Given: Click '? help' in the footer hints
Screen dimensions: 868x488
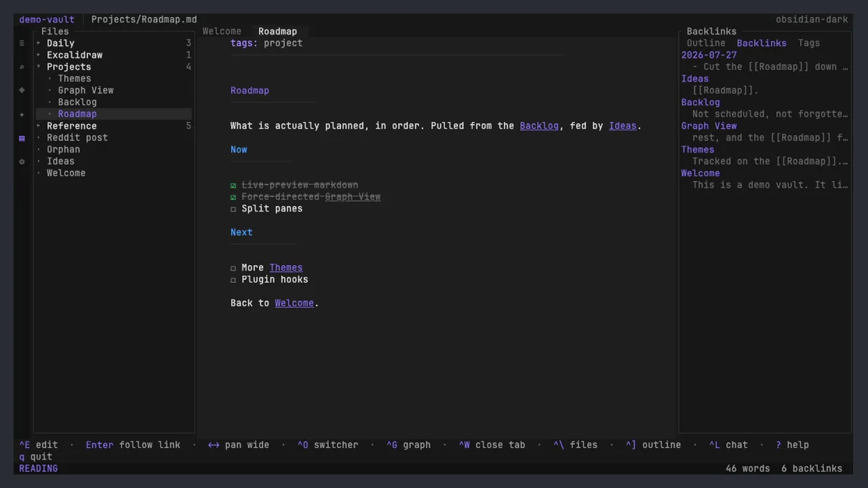Looking at the screenshot, I should 792,445.
